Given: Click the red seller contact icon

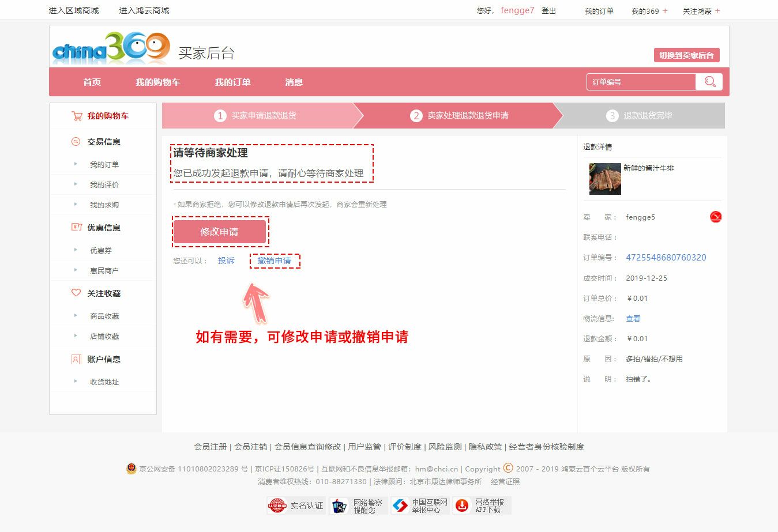Looking at the screenshot, I should [x=715, y=217].
